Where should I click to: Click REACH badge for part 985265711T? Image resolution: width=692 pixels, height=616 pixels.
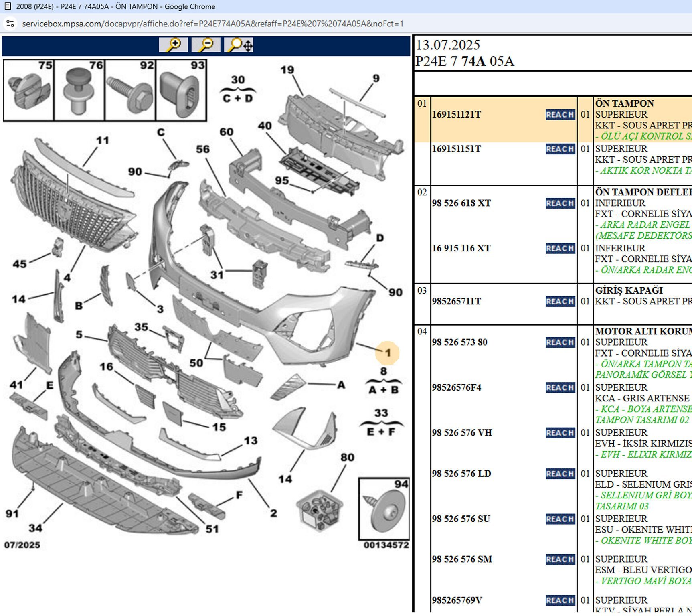(x=560, y=302)
